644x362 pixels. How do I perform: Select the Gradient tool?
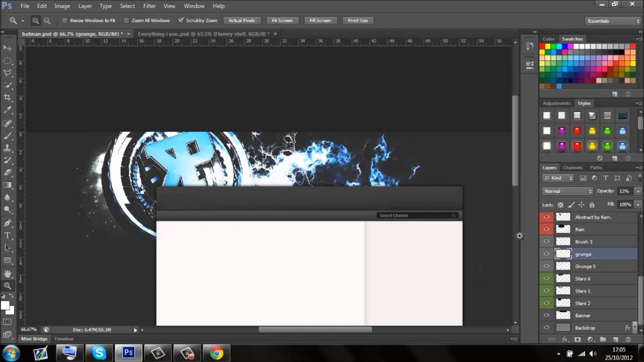pos(8,185)
